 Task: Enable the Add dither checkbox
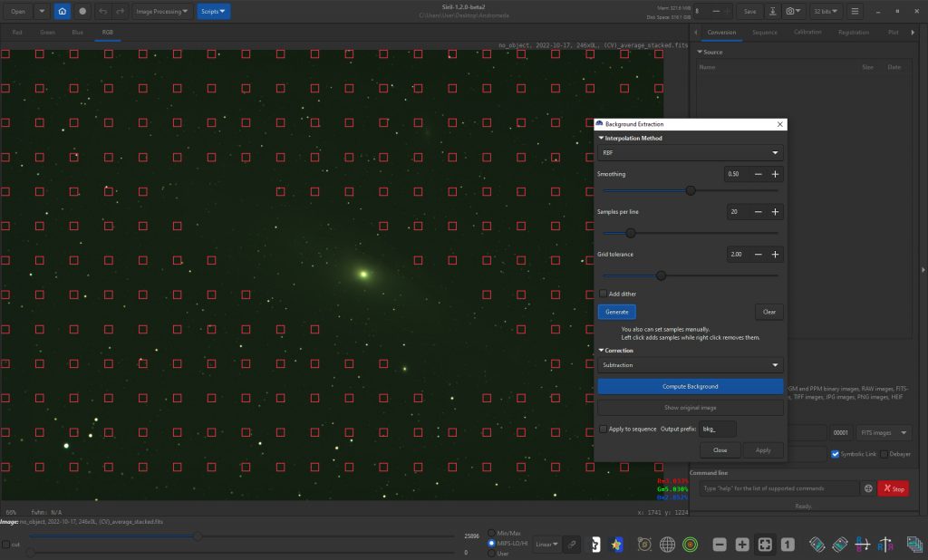coord(603,294)
